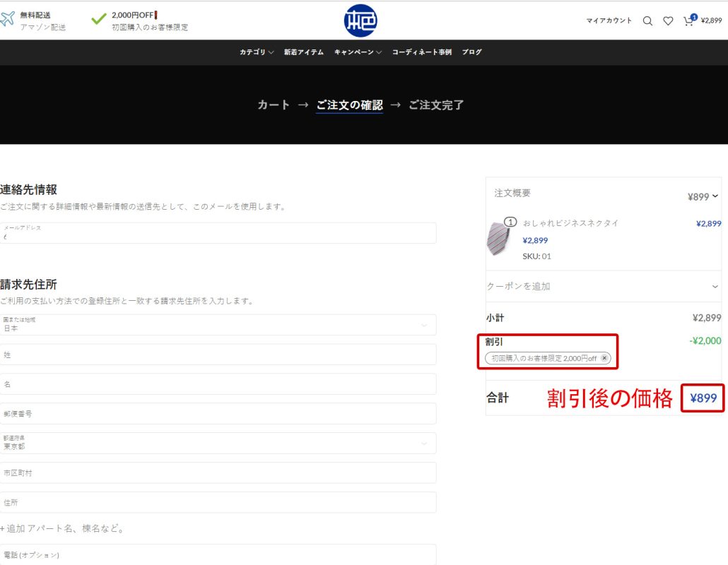
Task: Open the キャンペーン menu
Action: (358, 52)
